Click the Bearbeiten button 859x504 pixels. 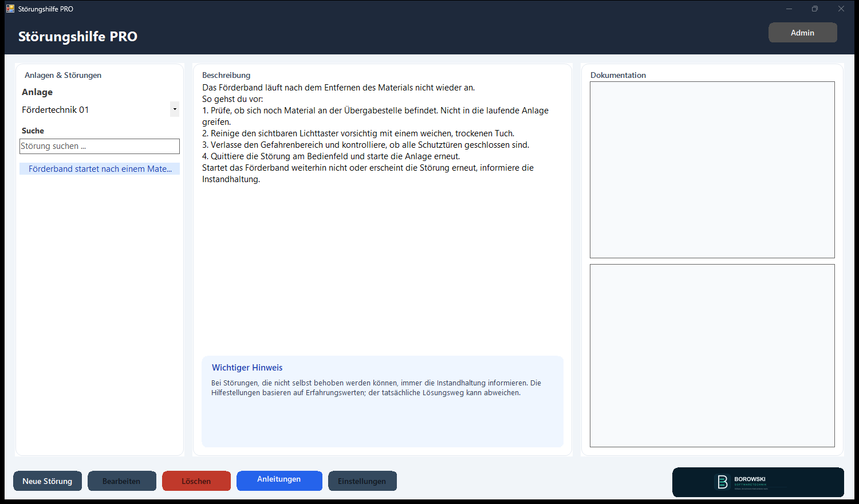[122, 481]
